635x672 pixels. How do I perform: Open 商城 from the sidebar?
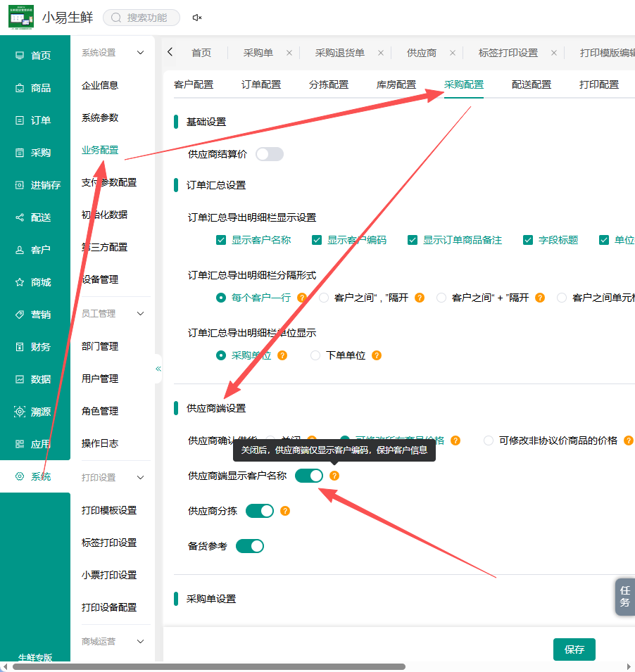(35, 282)
